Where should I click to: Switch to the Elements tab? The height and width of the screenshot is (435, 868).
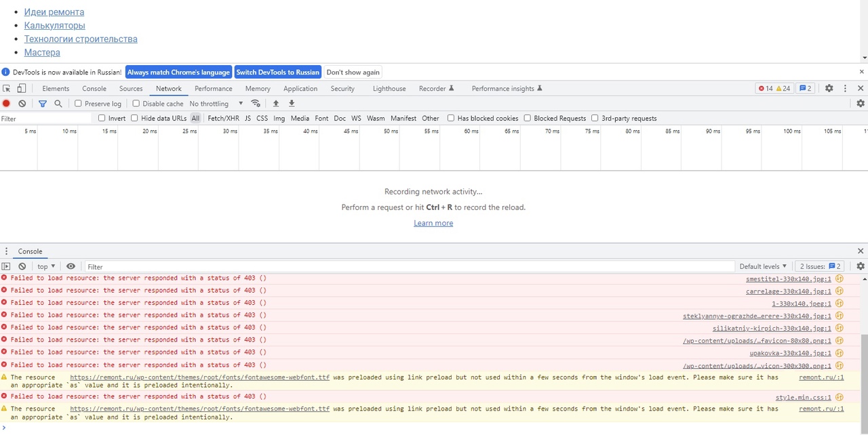coord(56,89)
